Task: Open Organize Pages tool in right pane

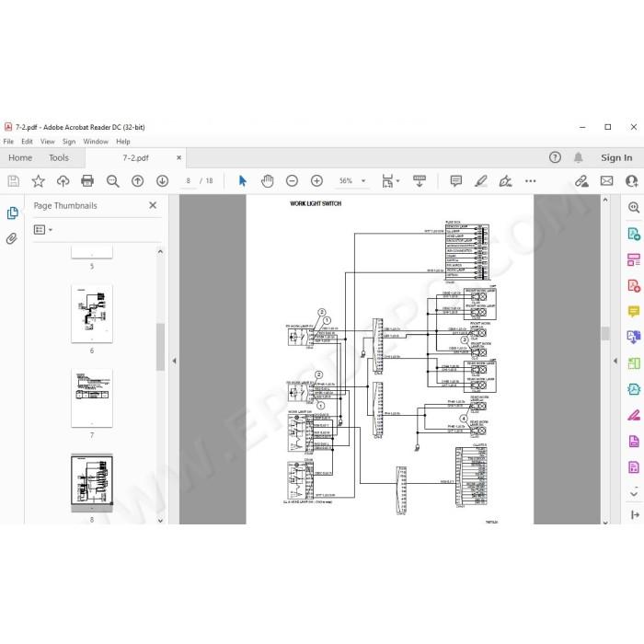Action: coord(634,259)
